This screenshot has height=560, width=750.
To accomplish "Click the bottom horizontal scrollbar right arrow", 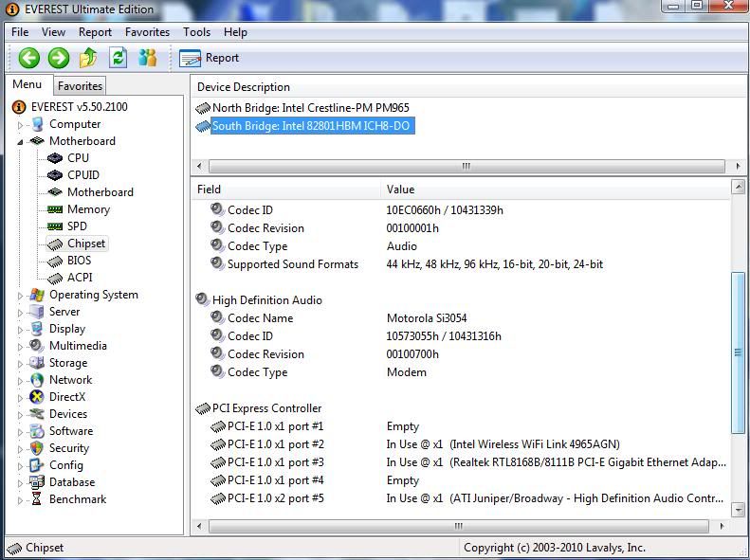I will pos(722,527).
